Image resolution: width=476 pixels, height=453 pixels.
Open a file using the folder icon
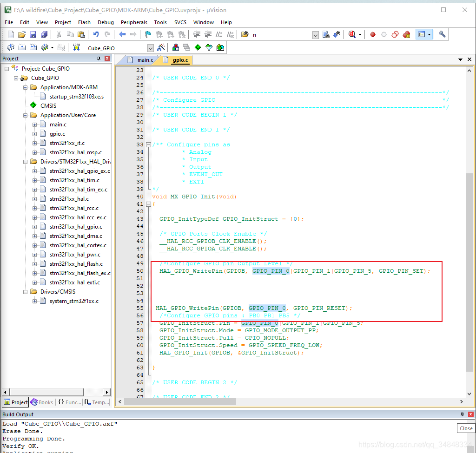pos(22,34)
